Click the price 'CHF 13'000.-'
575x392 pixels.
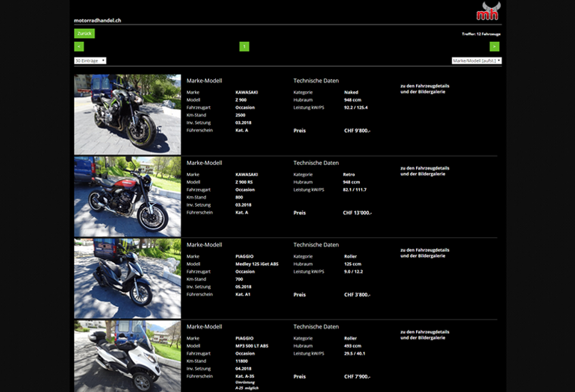[357, 213]
